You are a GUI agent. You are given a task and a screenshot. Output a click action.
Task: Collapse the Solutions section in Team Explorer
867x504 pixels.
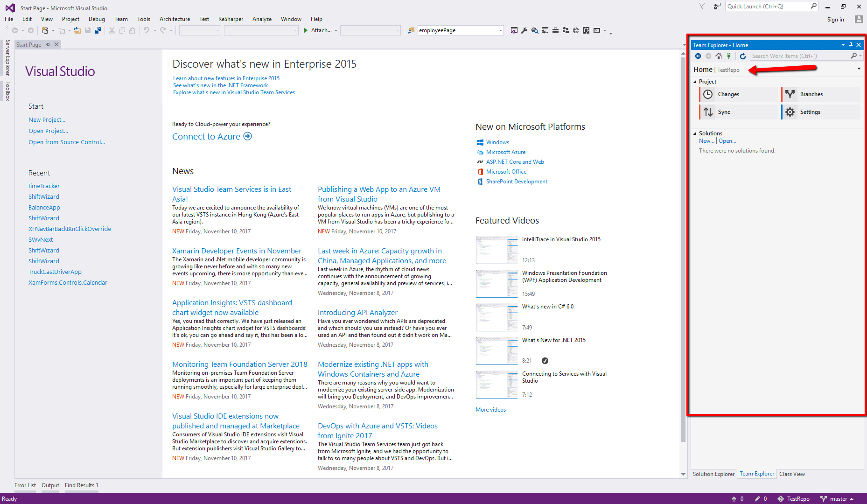click(x=695, y=133)
